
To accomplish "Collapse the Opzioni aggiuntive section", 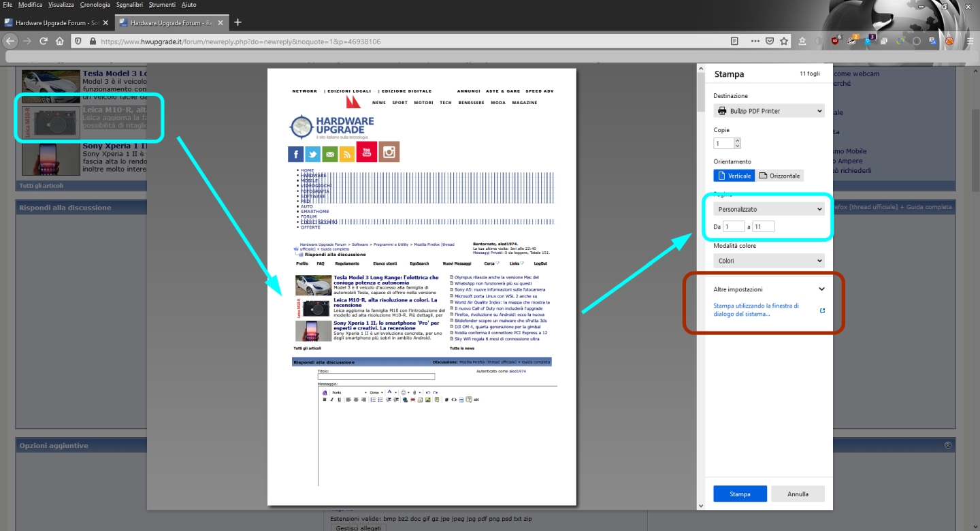I will 948,445.
